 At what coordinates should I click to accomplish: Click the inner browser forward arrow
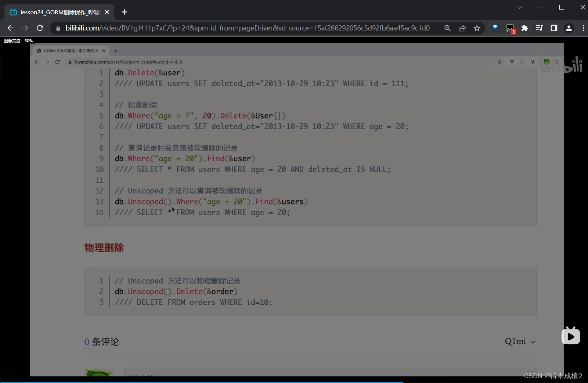(x=47, y=62)
